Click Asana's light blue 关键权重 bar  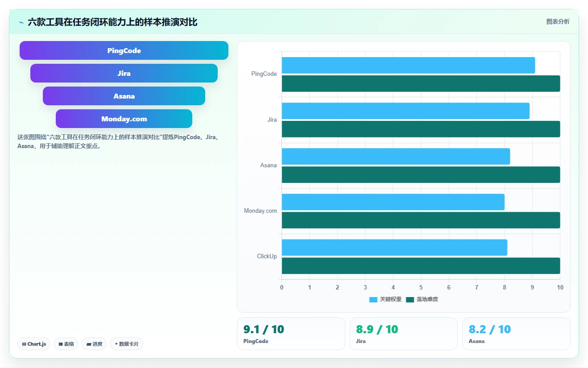click(x=396, y=157)
